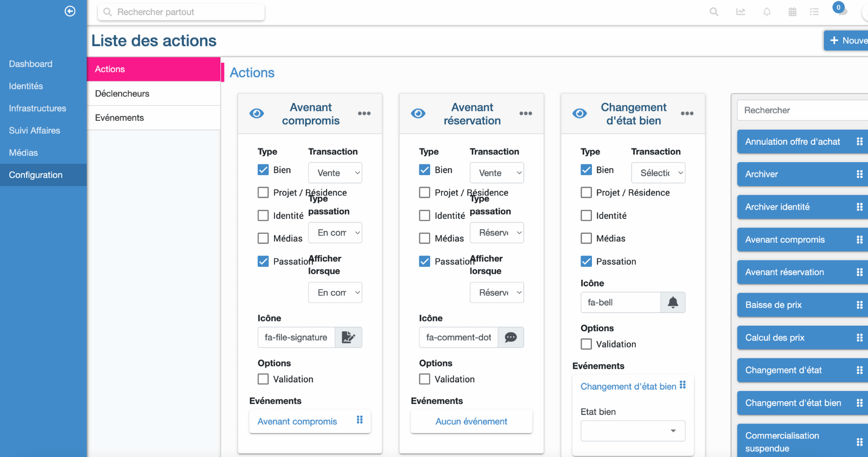This screenshot has width=868, height=457.
Task: Grab handle on Commercialisation suspendue item
Action: click(859, 442)
